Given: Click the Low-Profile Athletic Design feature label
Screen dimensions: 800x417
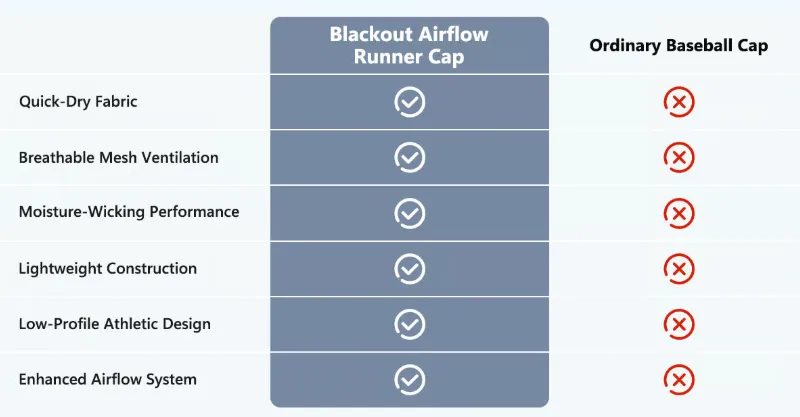Looking at the screenshot, I should pos(115,324).
